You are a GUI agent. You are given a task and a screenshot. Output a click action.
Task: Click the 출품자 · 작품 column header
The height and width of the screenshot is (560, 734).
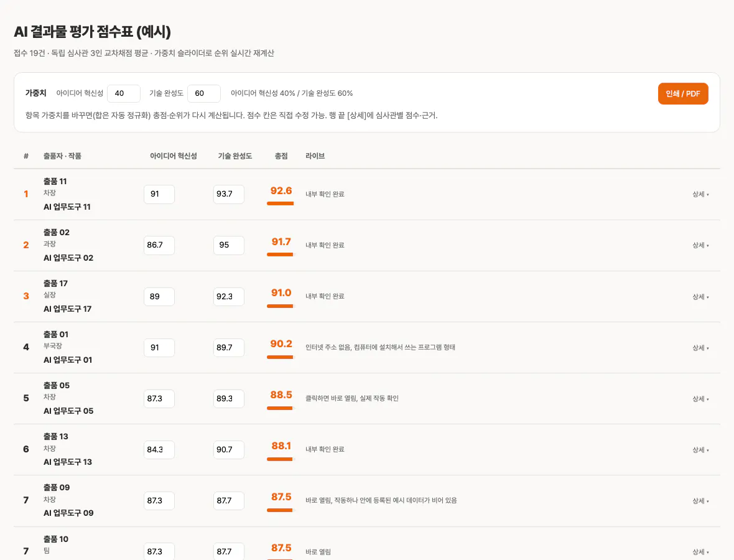(62, 156)
